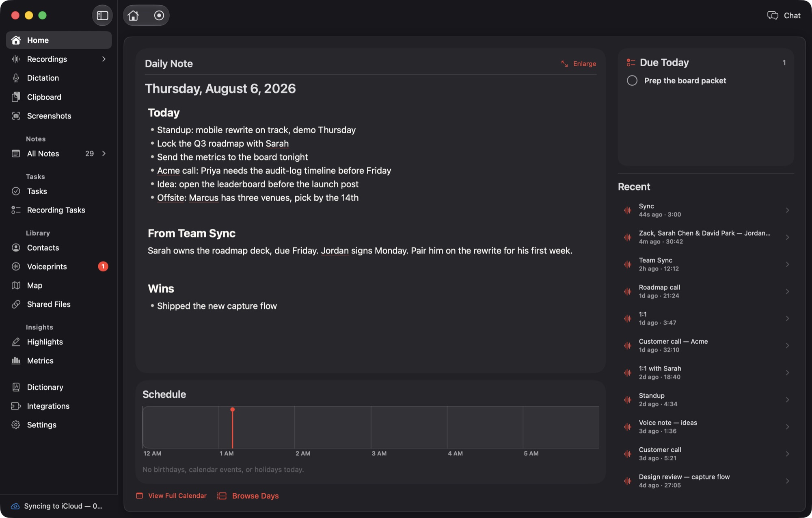The width and height of the screenshot is (812, 518).
Task: Start recording with the record icon
Action: click(159, 15)
